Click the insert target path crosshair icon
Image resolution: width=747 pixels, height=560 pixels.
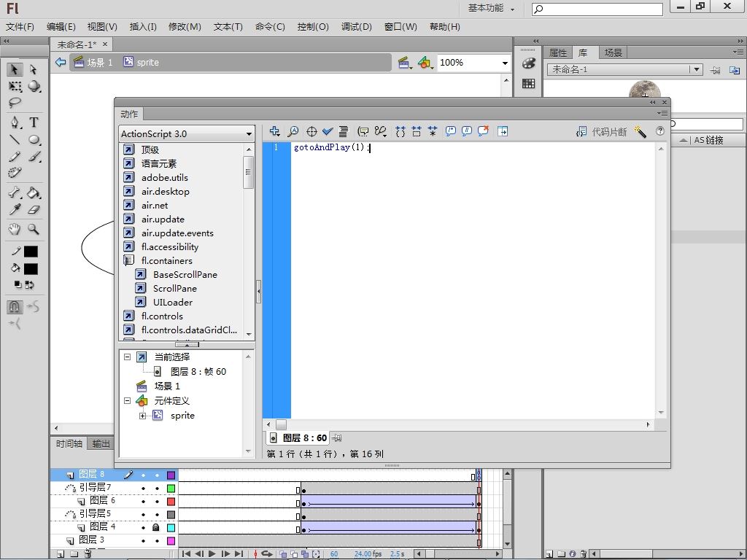311,132
